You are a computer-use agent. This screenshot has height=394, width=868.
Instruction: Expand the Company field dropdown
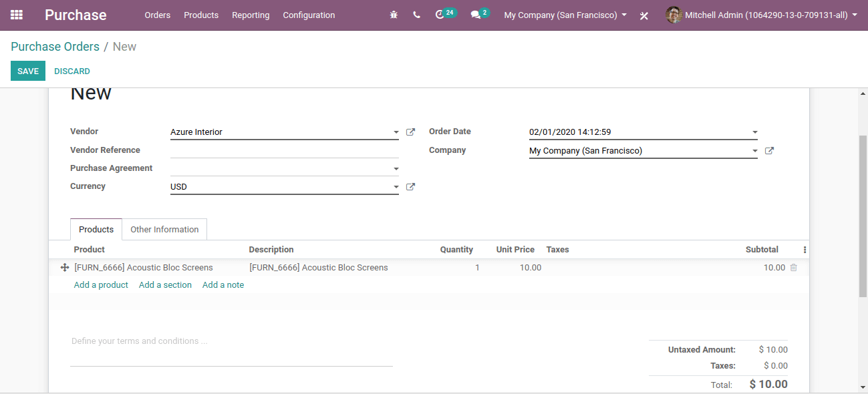click(754, 151)
